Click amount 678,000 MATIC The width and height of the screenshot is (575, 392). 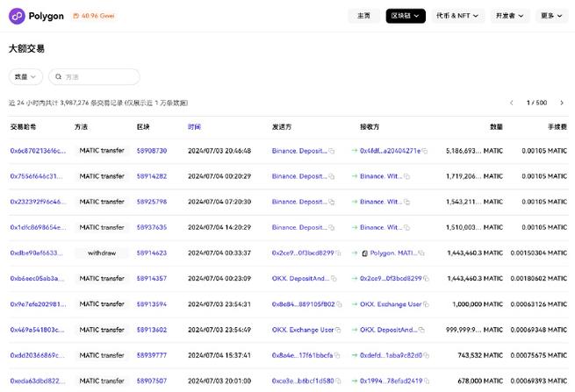[480, 381]
